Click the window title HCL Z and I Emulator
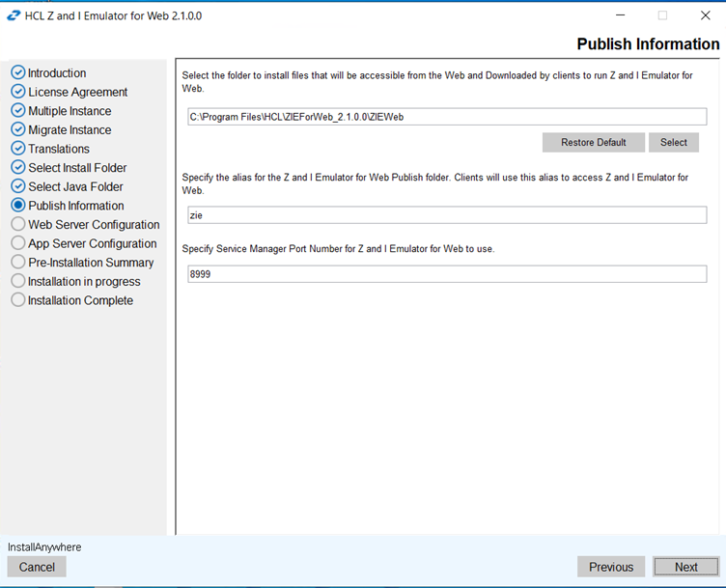The width and height of the screenshot is (726, 588). [113, 15]
